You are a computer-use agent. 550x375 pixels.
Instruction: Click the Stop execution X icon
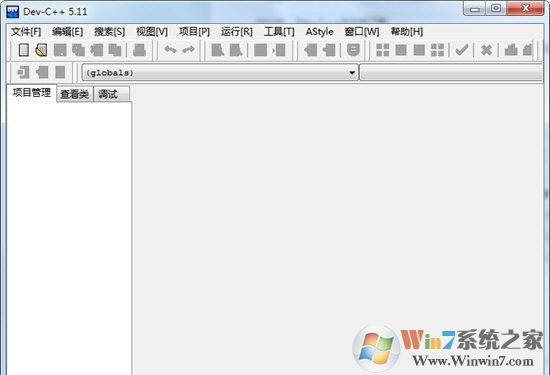pyautogui.click(x=486, y=50)
